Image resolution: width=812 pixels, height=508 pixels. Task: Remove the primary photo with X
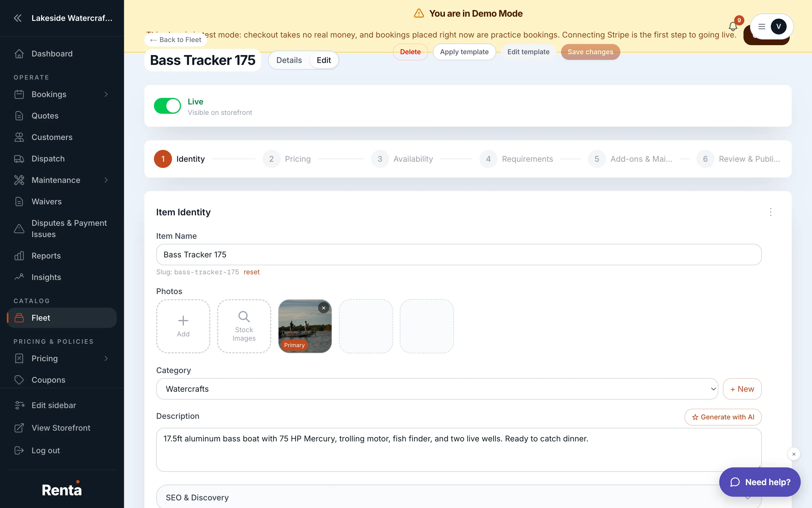tap(323, 308)
